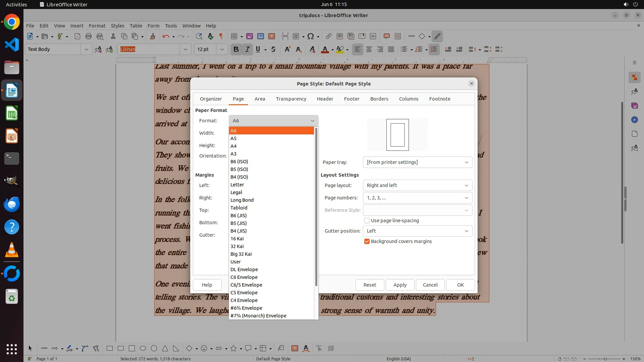Click the Insert Special Character icon

coord(311,36)
